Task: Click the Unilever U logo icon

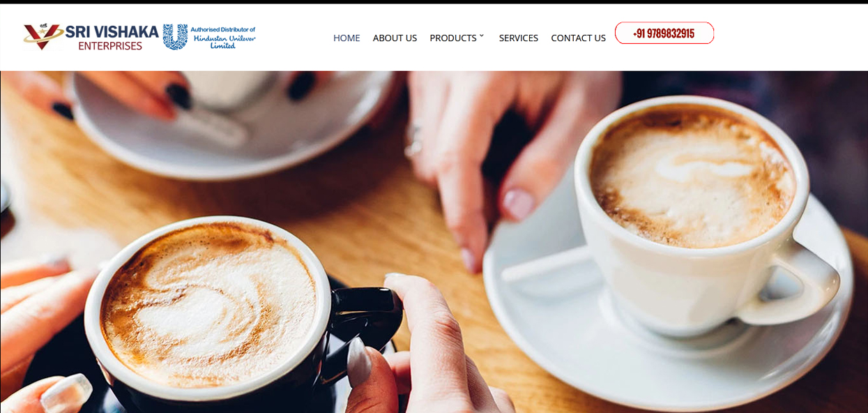Action: click(x=175, y=37)
